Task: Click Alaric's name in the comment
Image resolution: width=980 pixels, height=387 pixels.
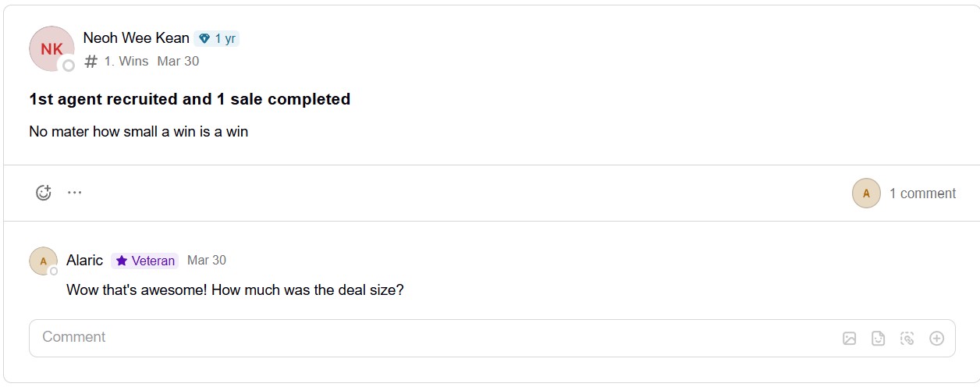Action: click(x=85, y=261)
